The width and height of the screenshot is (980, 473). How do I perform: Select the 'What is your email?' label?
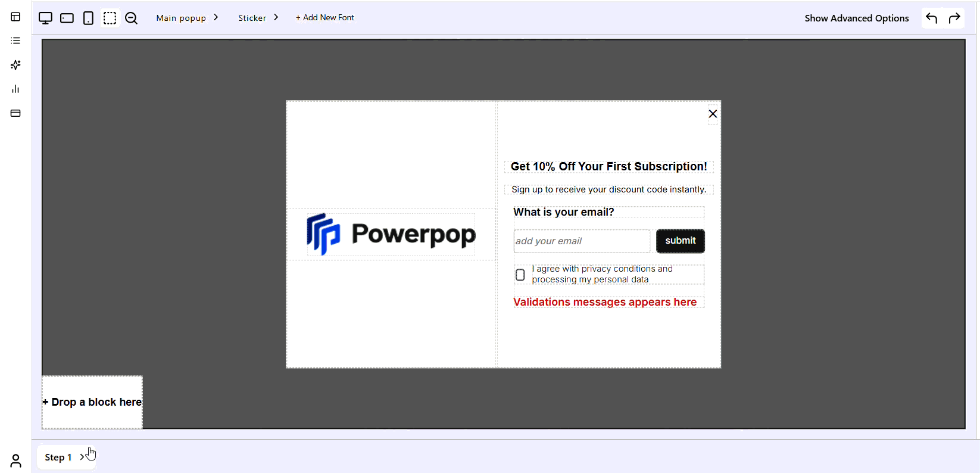564,212
